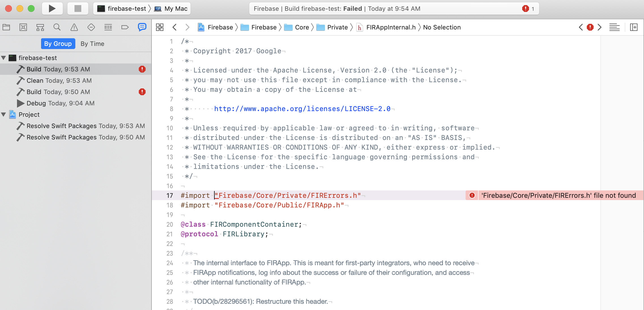Click the TODO(b/28296561) comment line
The image size is (644, 310).
261,301
